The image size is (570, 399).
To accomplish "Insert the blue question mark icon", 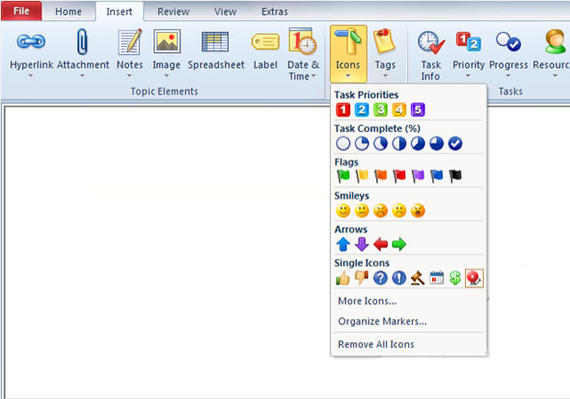I will tap(380, 278).
